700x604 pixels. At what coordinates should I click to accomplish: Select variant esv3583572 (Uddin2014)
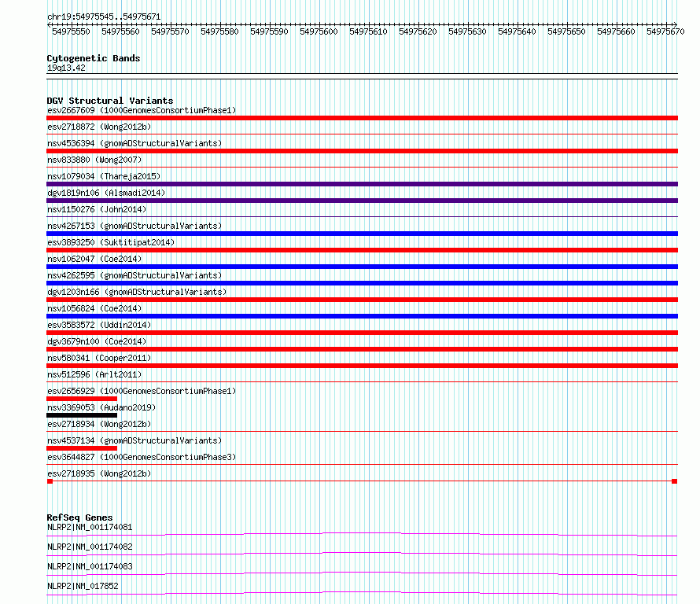99,325
